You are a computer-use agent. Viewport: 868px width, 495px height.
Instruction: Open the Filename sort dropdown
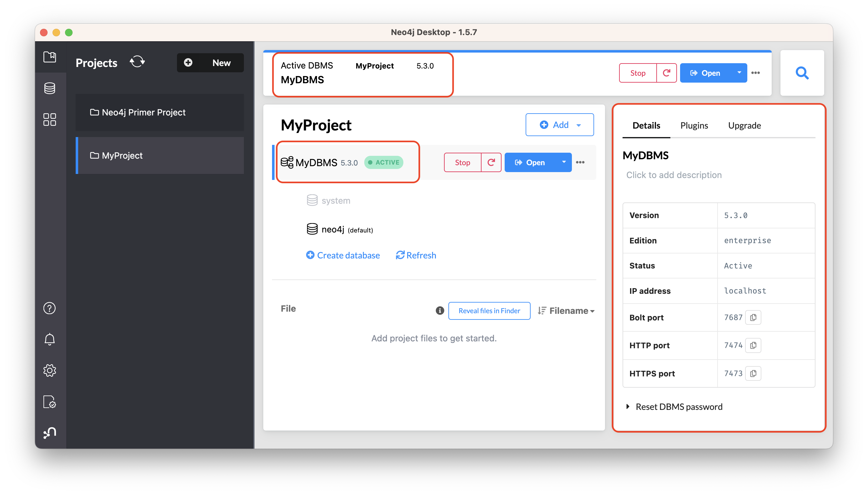point(566,310)
